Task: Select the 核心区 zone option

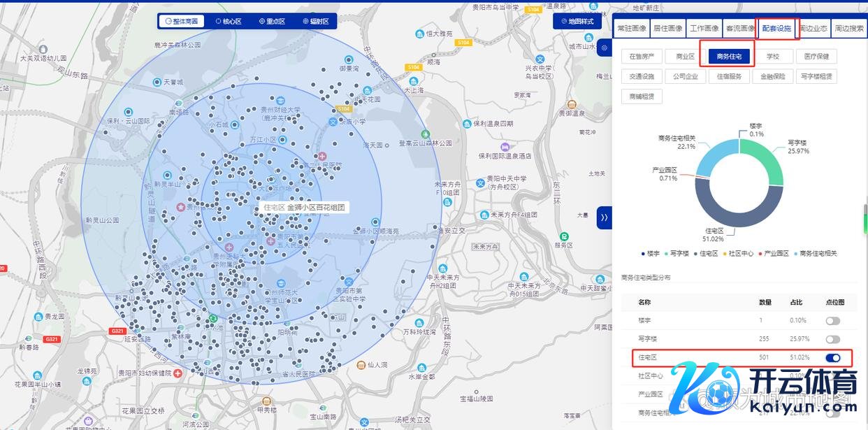Action: [228, 22]
